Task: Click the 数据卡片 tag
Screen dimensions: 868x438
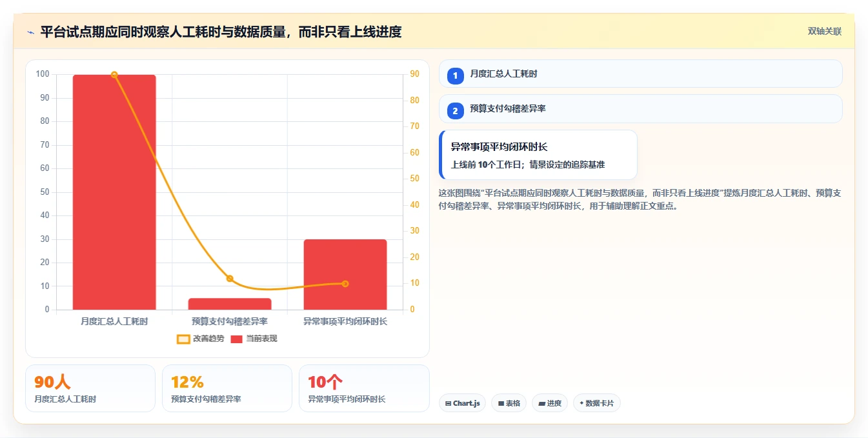Action: pos(596,403)
